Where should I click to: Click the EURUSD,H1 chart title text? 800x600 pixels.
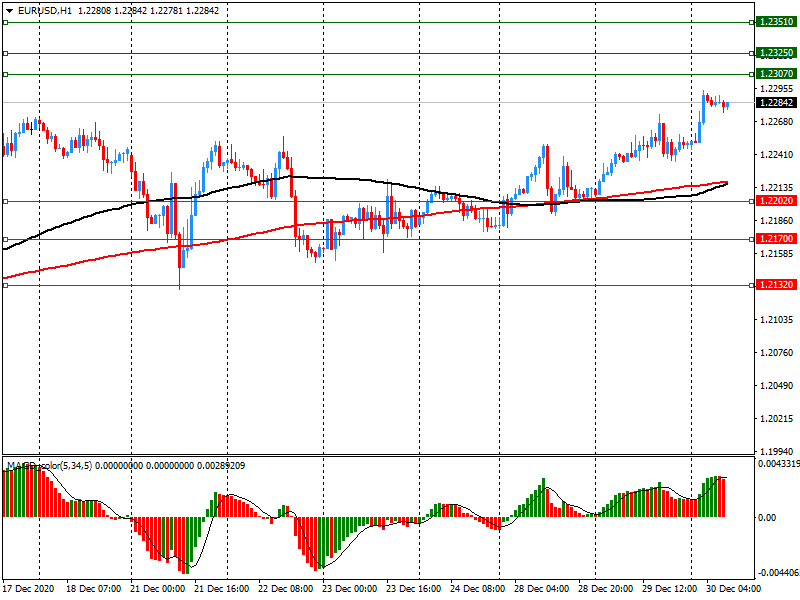pyautogui.click(x=45, y=10)
